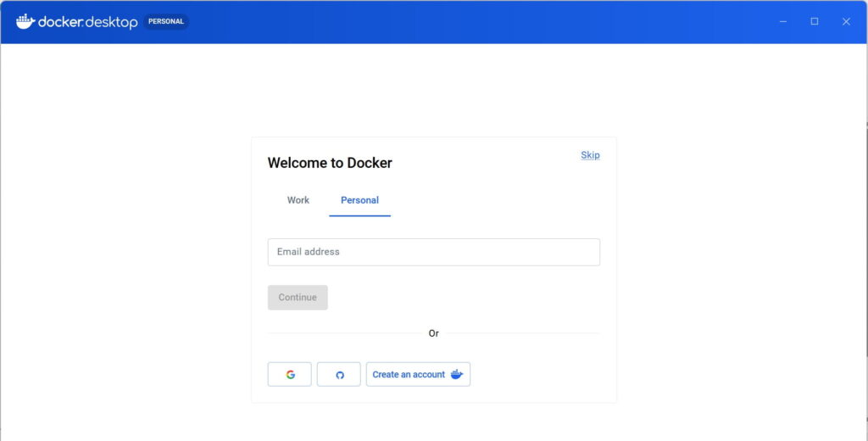
Task: Switch to the Work tab
Action: tap(298, 200)
